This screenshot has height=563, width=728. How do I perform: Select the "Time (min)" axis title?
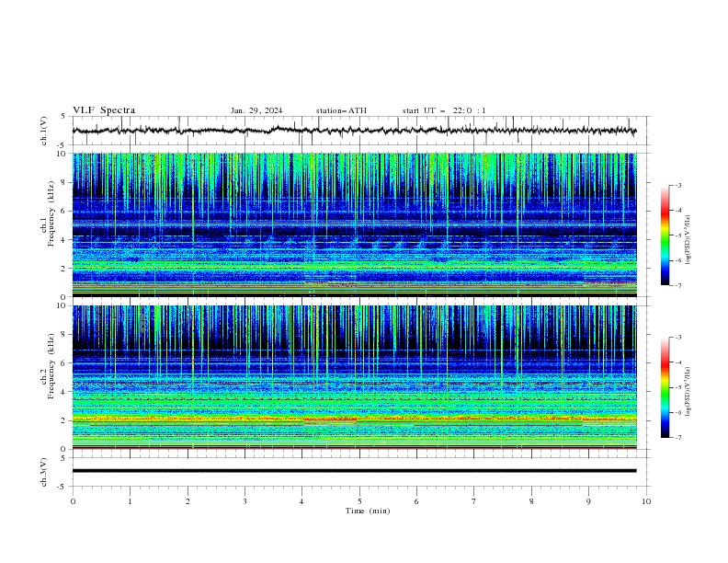click(368, 511)
